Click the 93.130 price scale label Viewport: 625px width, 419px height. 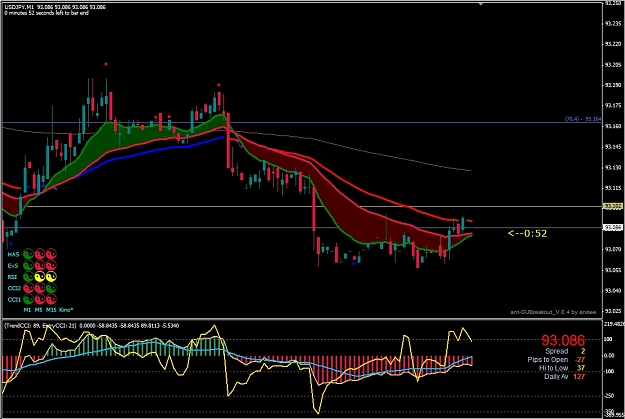click(x=613, y=167)
